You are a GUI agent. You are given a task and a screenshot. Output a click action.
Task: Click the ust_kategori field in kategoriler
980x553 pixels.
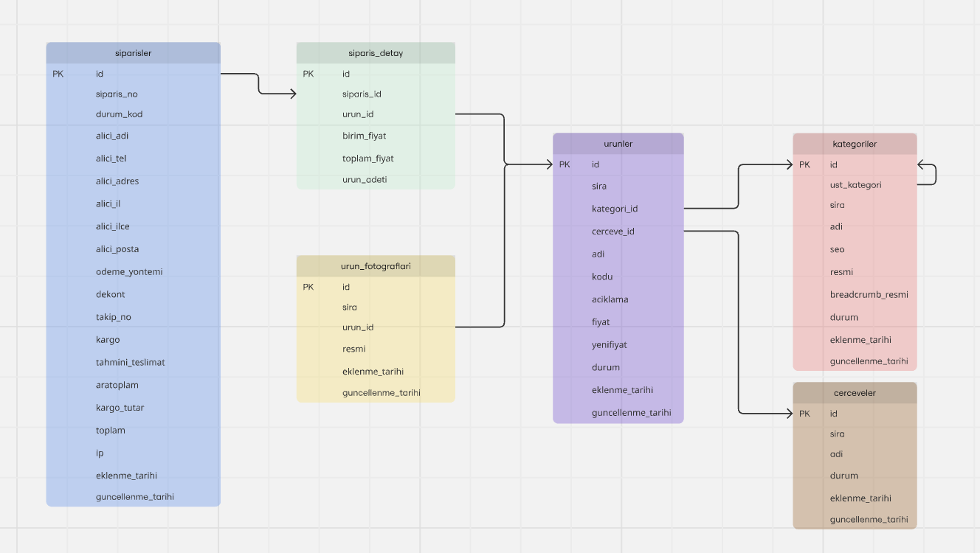(855, 185)
